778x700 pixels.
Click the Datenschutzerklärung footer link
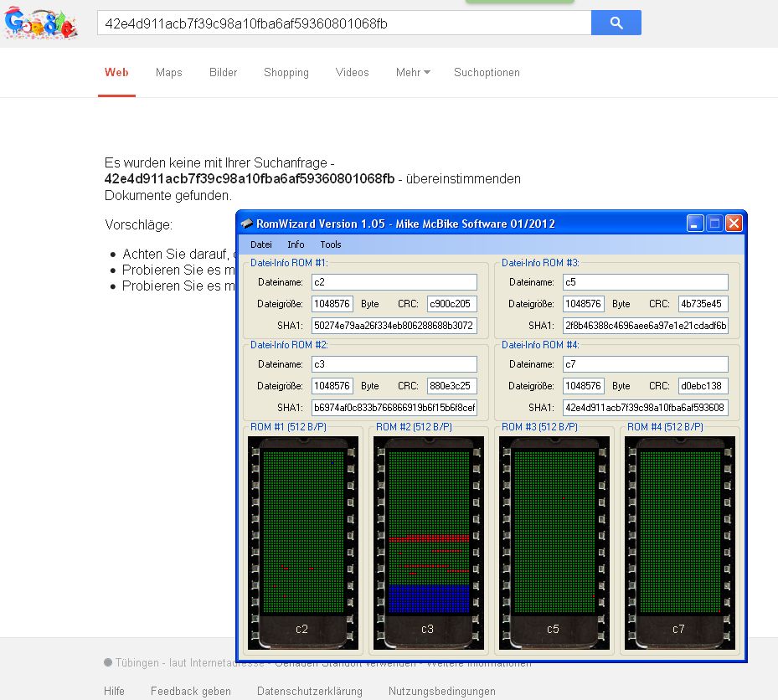(309, 691)
